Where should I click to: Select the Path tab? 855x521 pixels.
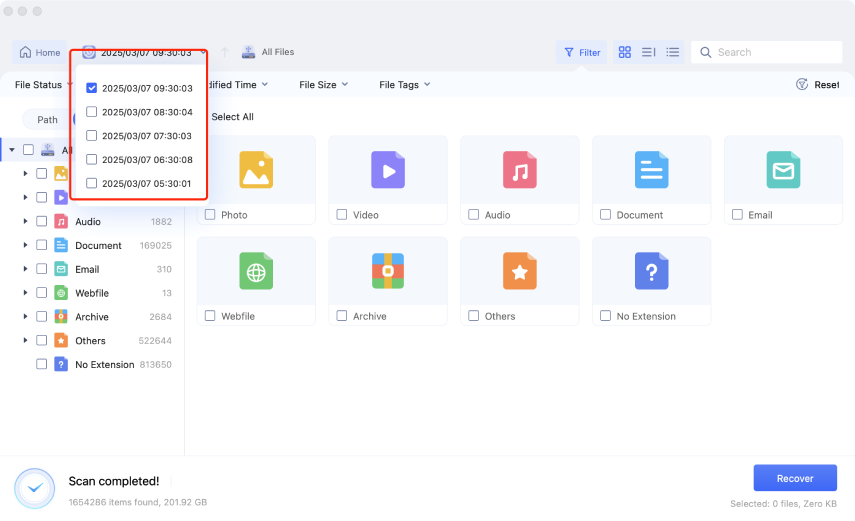(x=48, y=120)
